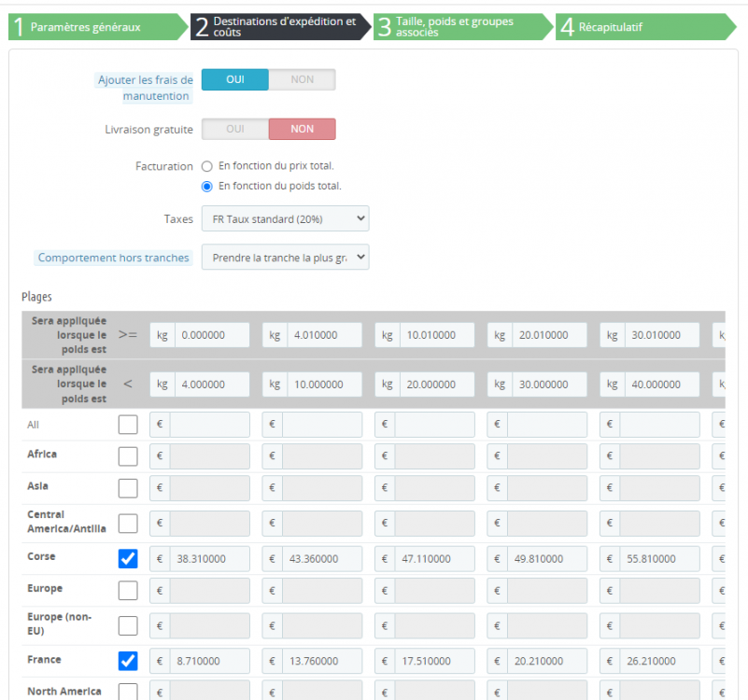Edit upper weight bound 10.000000
Viewport: 748px width, 700px height.
(x=324, y=385)
